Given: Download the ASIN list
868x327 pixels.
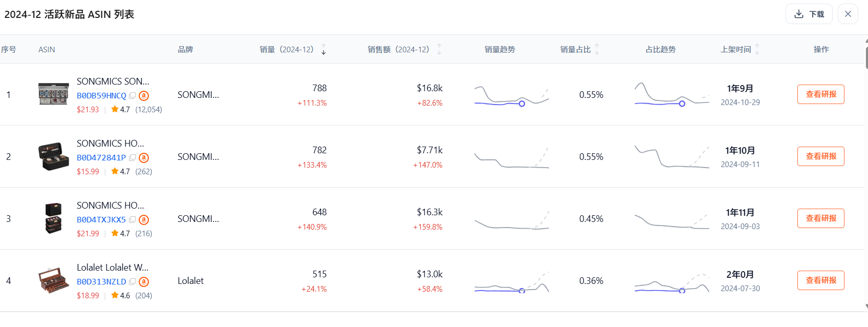Looking at the screenshot, I should click(x=809, y=14).
